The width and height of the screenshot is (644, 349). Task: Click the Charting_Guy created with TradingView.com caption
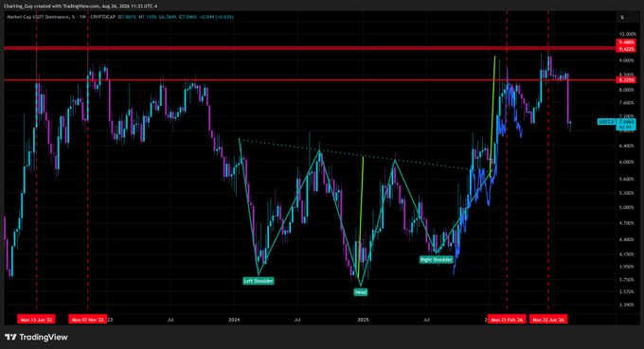tap(51, 7)
